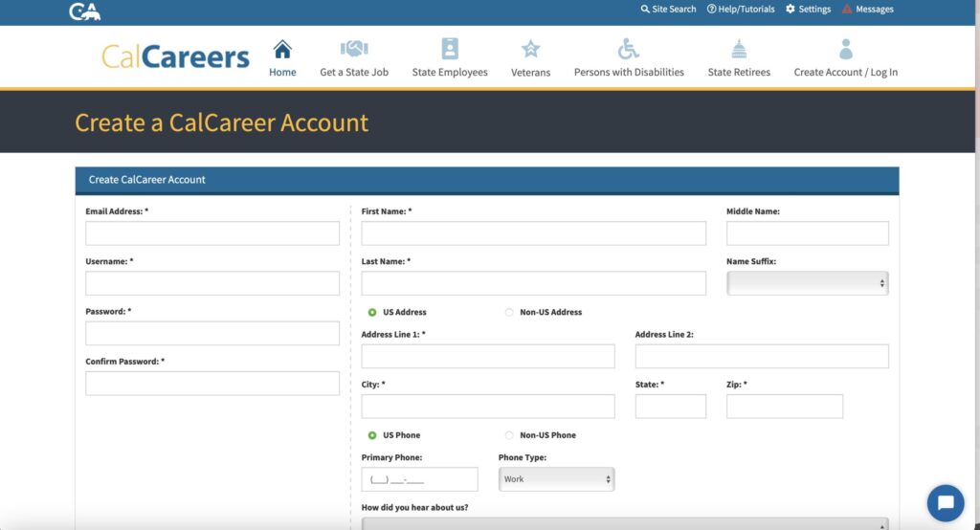Click the Home house icon
This screenshot has height=530, width=980.
tap(282, 49)
